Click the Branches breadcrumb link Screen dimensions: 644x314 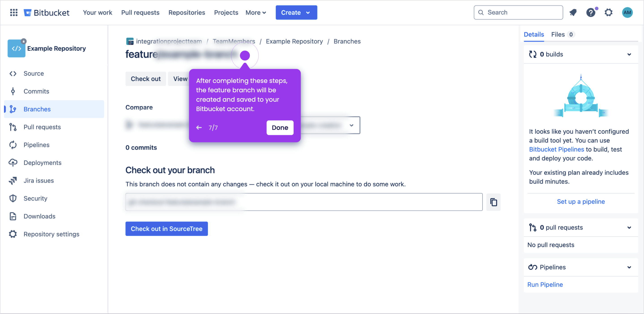[x=347, y=41]
